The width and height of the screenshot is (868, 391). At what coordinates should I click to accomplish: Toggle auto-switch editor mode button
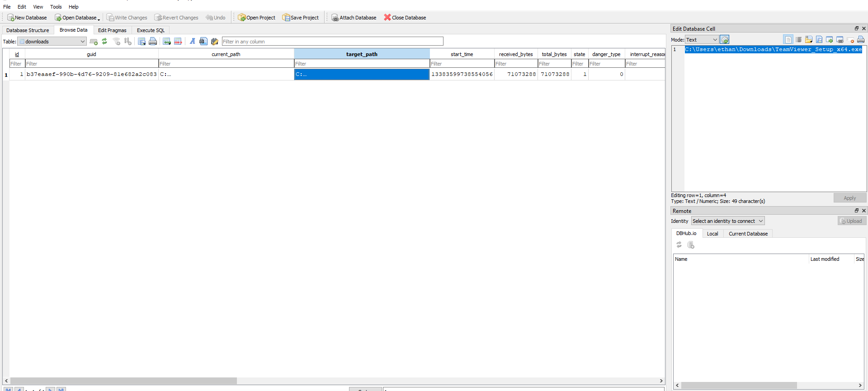click(724, 40)
